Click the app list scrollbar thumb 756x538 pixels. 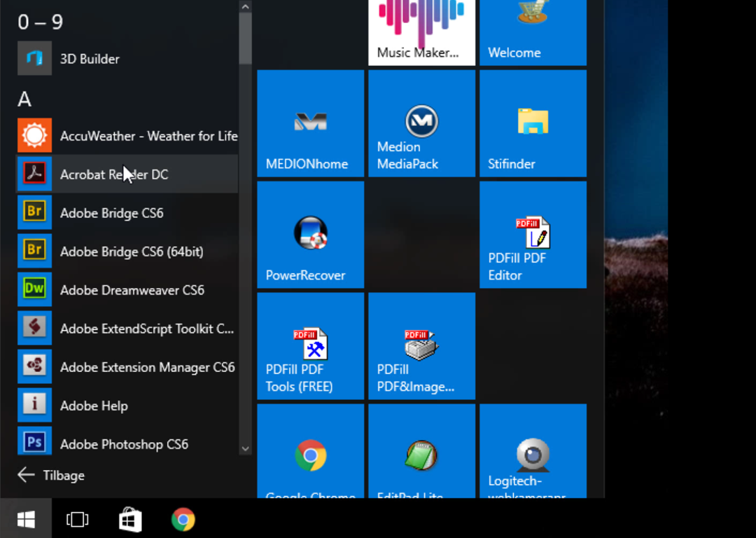[x=246, y=39]
